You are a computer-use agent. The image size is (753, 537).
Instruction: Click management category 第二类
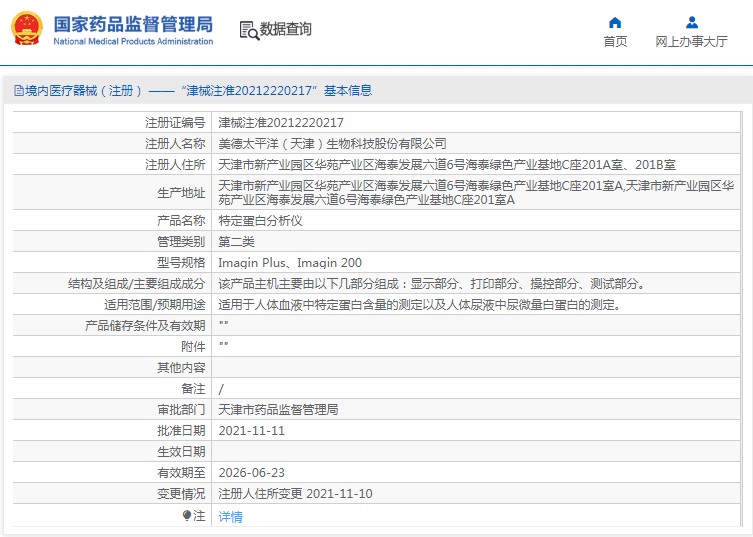point(236,242)
